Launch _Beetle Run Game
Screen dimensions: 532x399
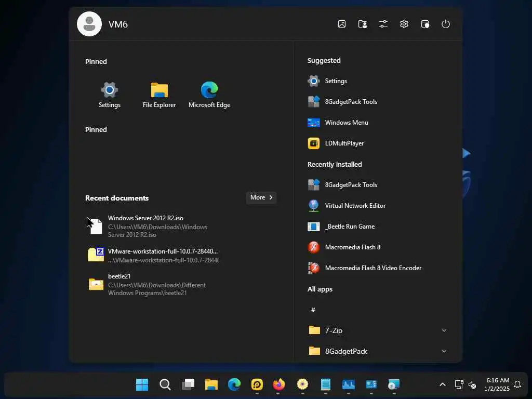(378, 227)
